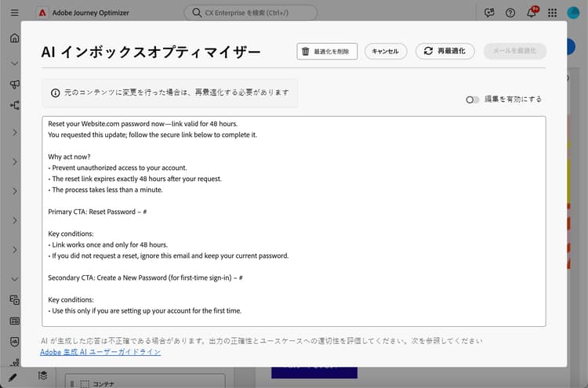Collapse the sidebar section below the Home icon

coord(15,63)
